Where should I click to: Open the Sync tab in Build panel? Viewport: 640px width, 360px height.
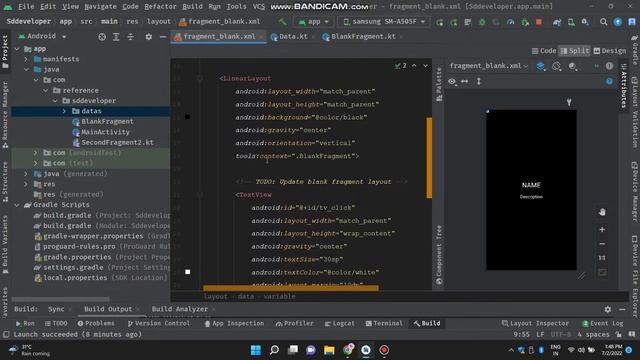point(56,309)
